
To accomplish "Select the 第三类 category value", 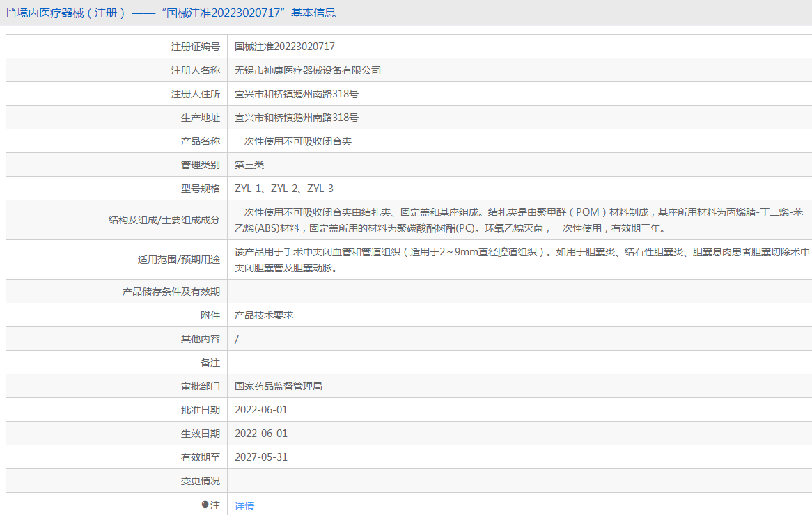I will 249,165.
